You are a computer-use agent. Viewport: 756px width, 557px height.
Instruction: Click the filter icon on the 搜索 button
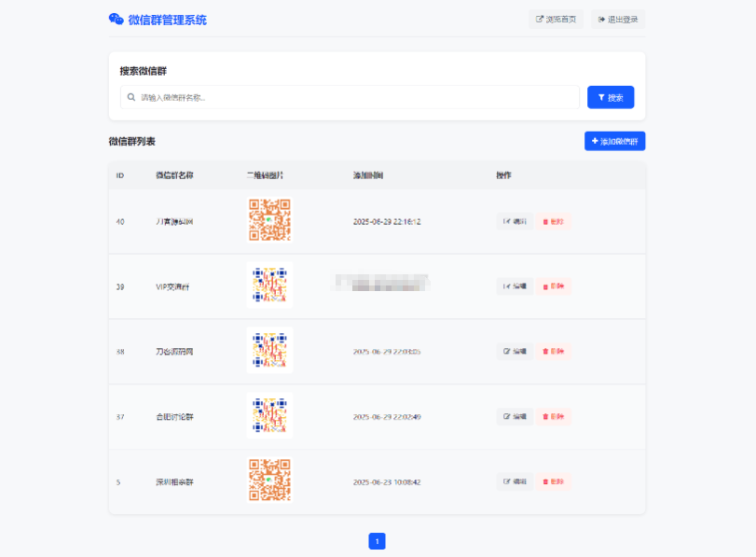click(x=600, y=96)
